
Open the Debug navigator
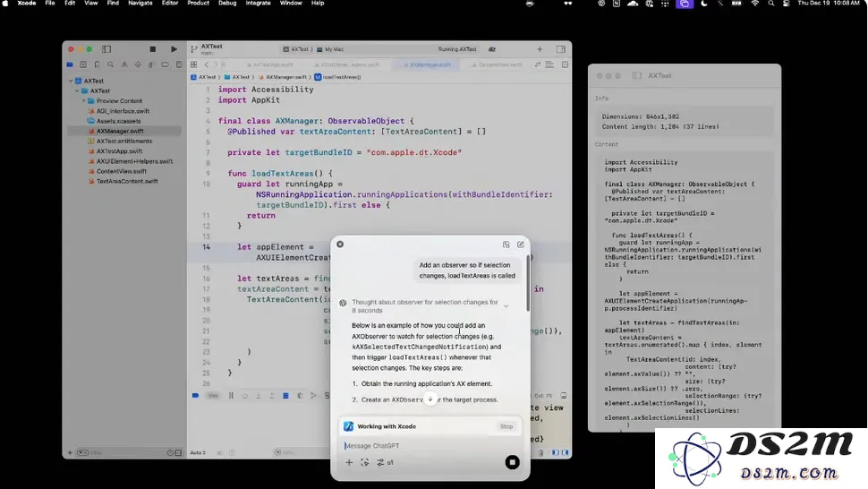pyautogui.click(x=151, y=64)
